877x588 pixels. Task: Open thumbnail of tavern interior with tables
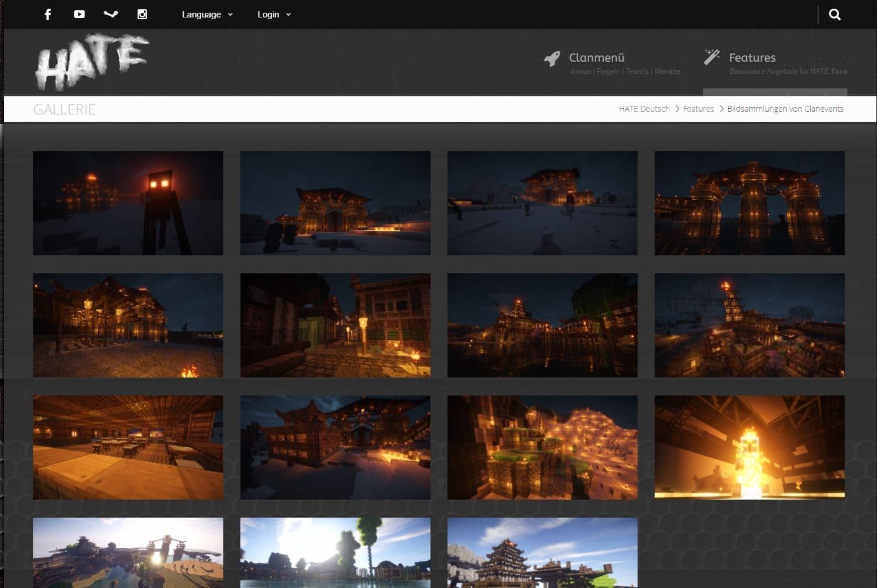[128, 447]
